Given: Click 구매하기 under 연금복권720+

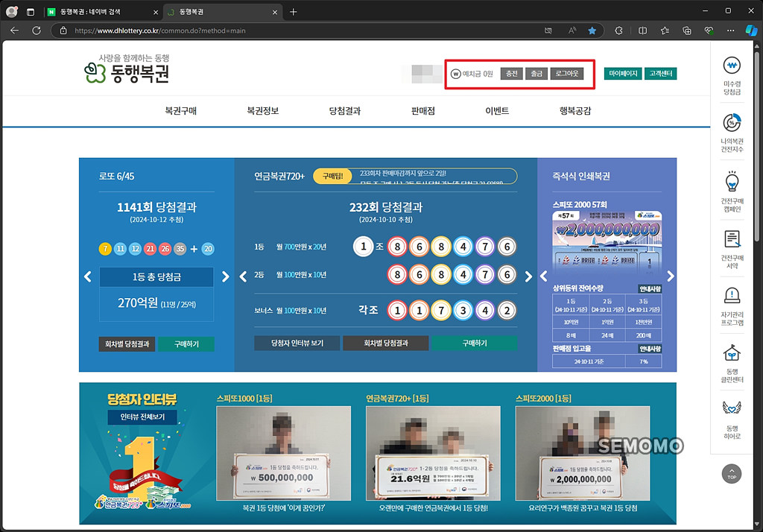Looking at the screenshot, I should click(475, 343).
